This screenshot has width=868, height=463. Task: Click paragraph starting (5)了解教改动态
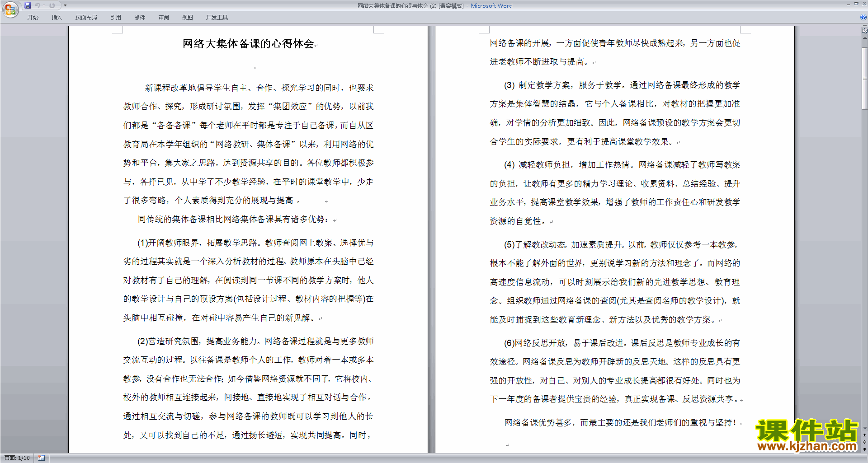pos(615,282)
